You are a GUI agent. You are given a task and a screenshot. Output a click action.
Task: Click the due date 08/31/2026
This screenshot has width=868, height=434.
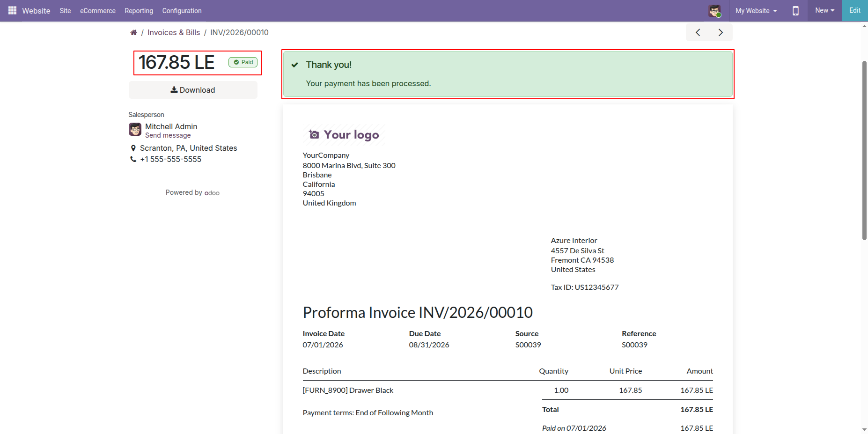coord(429,345)
